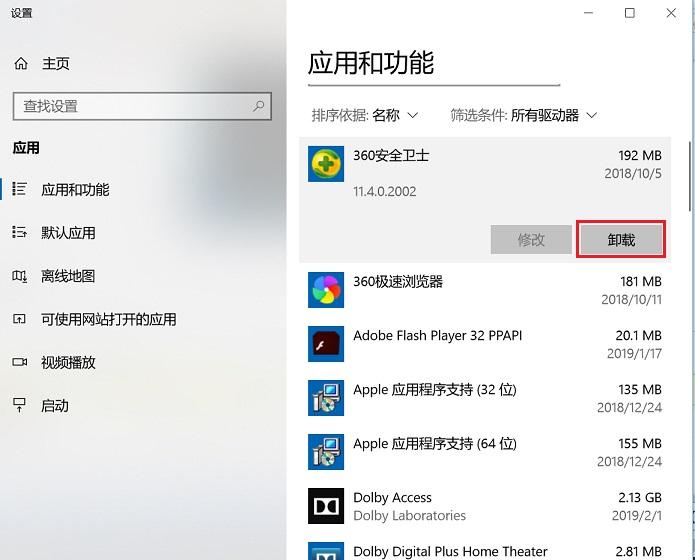Open 离线地图 in the sidebar
Screen dimensions: 695x560
(x=68, y=276)
